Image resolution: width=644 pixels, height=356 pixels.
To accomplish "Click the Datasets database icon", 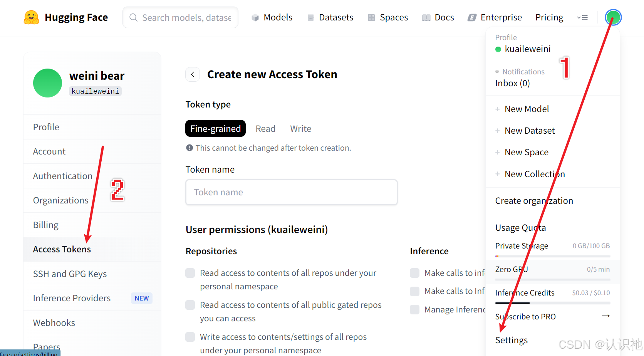I will (x=310, y=18).
